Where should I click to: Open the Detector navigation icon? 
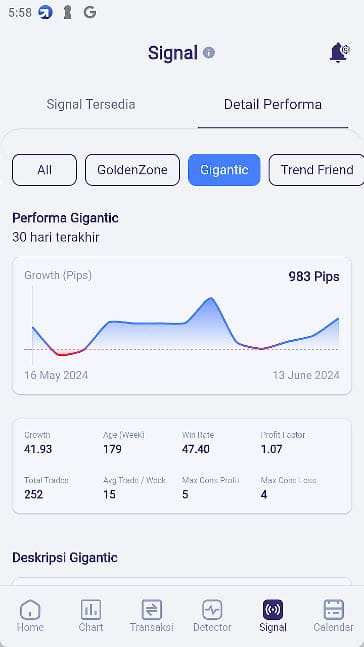click(212, 615)
